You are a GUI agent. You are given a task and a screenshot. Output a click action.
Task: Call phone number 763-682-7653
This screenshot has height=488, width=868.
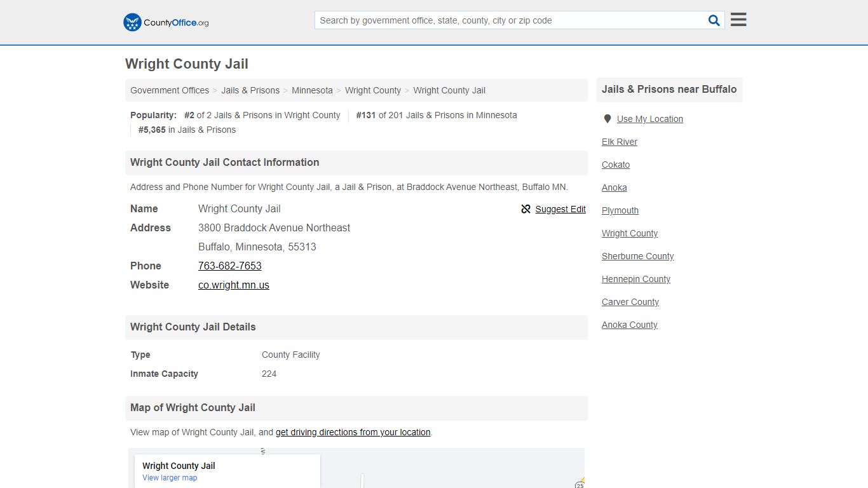pyautogui.click(x=230, y=266)
